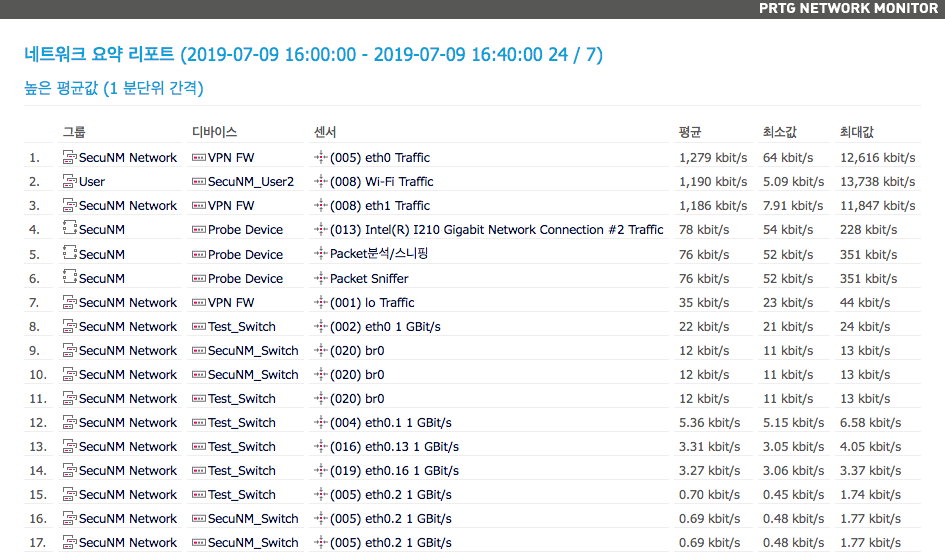Click sensor icon beside (008) Wi-Fi Traffic
945x555 pixels.
click(321, 181)
